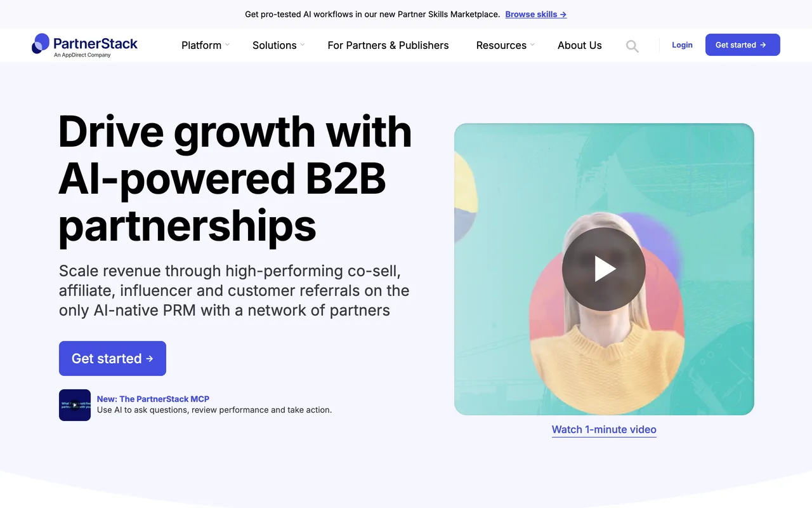Follow the Browse skills link
812x508 pixels.
pos(536,14)
